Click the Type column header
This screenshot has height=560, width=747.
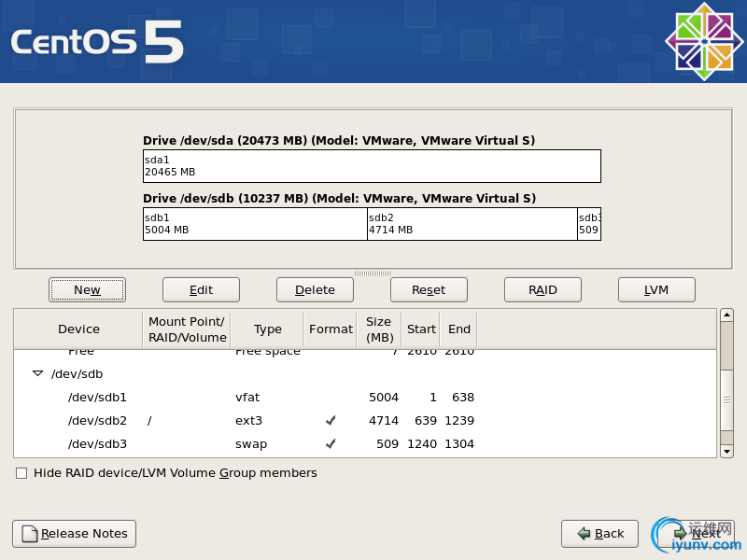[x=267, y=329]
